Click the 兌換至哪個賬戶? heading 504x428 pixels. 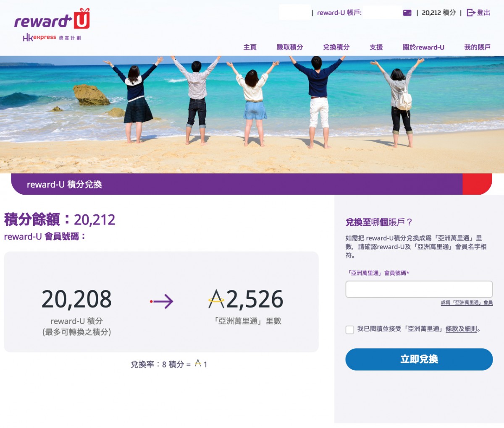coord(379,222)
